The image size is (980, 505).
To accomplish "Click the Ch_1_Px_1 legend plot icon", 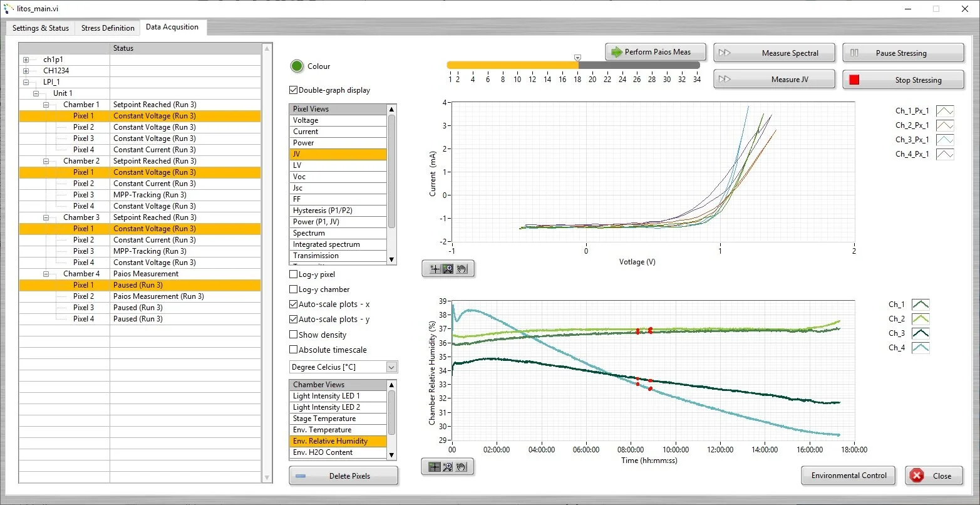I will coord(945,111).
